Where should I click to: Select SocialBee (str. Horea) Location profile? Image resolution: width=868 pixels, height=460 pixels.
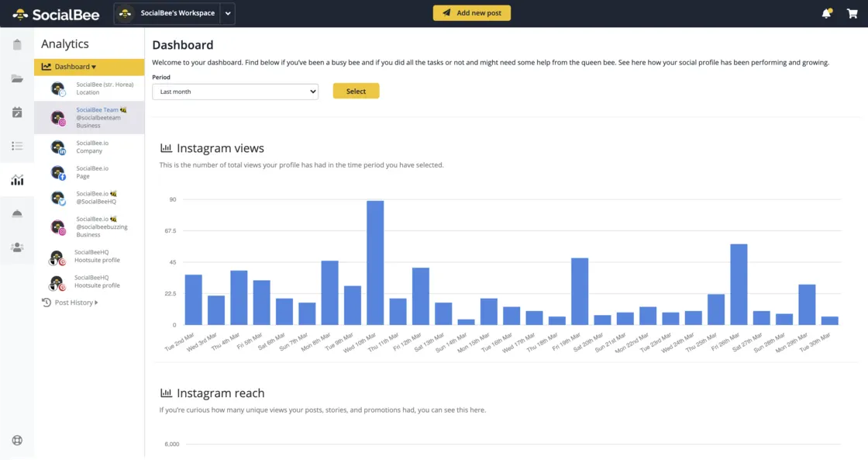pos(89,88)
